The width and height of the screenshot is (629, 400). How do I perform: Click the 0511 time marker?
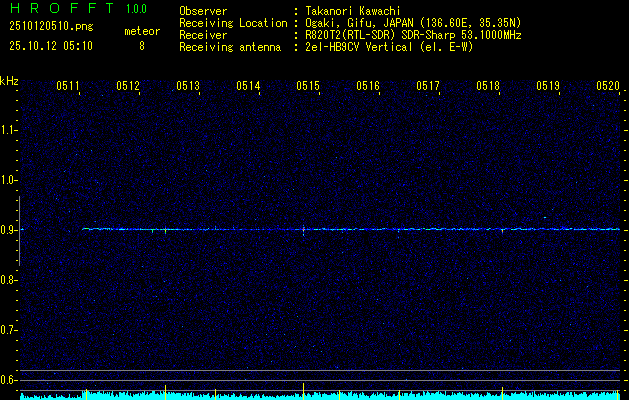(x=67, y=85)
